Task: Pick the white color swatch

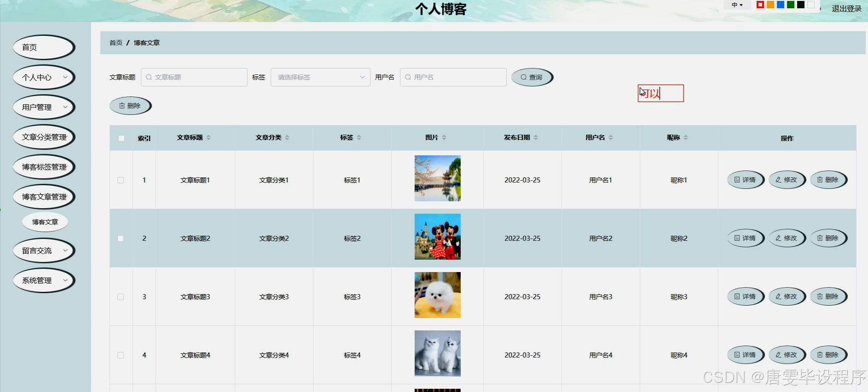Action: 811,5
